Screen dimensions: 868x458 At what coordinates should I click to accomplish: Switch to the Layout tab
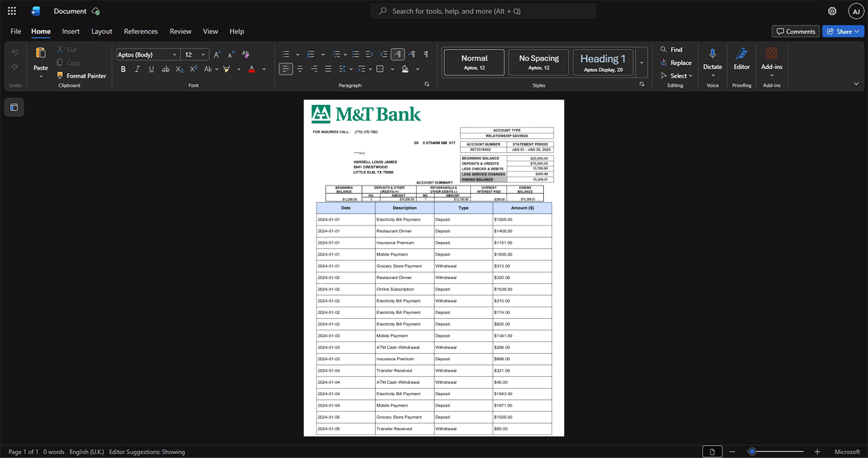[x=102, y=31]
